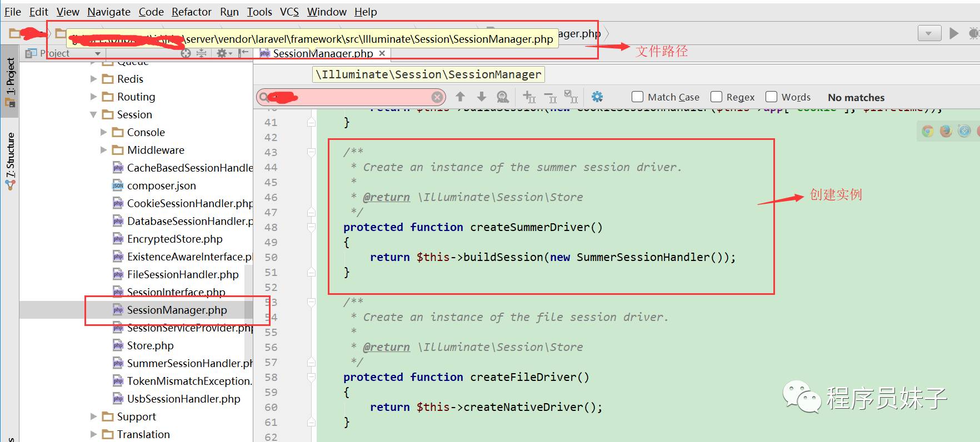
Task: Close the SessionManager.php tab
Action: [382, 53]
